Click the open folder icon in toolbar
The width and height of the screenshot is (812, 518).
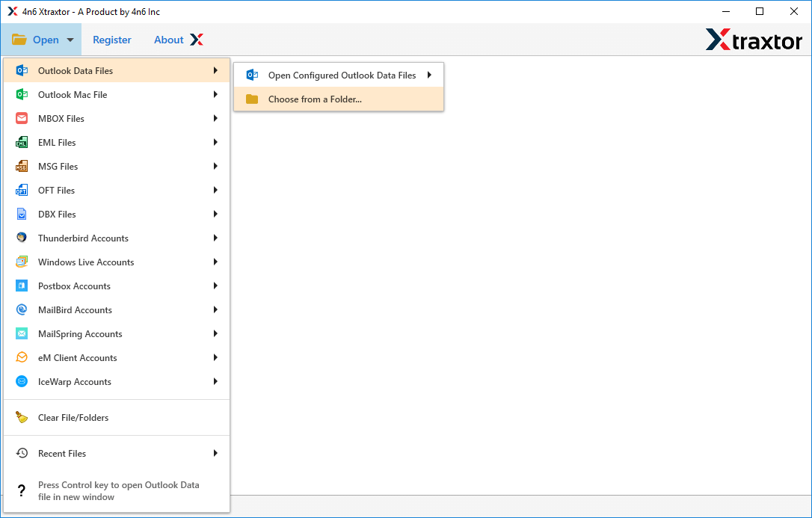[19, 40]
